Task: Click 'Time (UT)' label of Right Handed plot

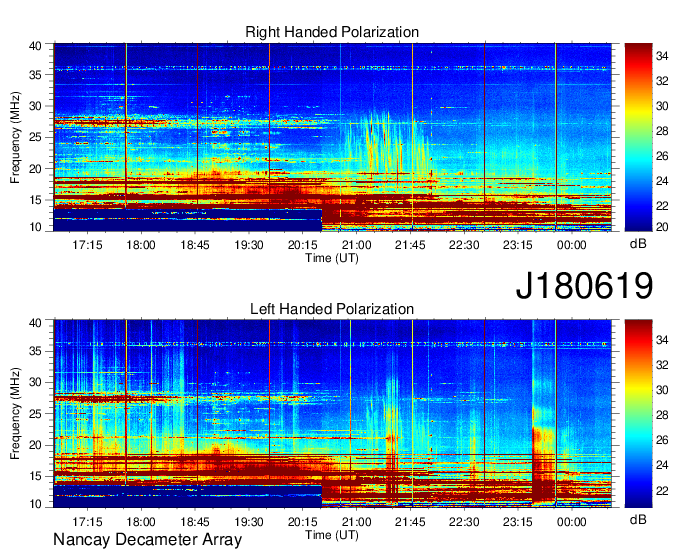Action: 332,258
